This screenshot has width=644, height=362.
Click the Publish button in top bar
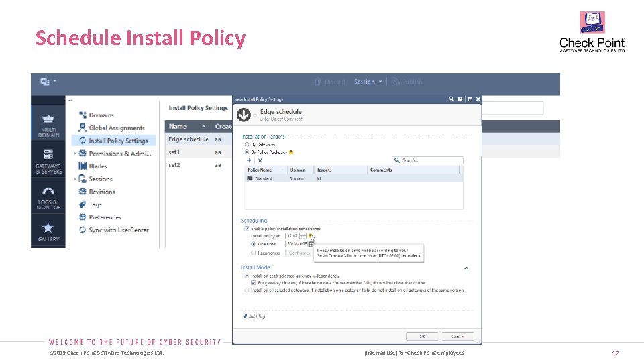[407, 82]
